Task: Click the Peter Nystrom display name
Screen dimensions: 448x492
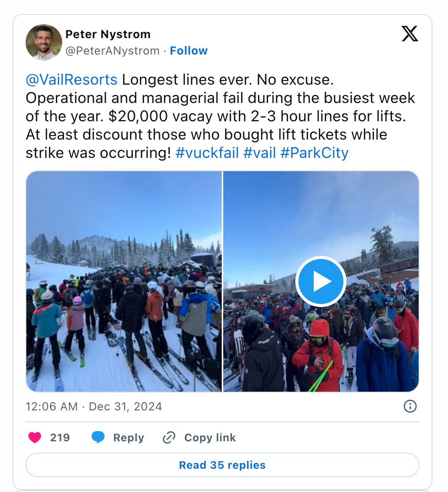Action: 108,34
